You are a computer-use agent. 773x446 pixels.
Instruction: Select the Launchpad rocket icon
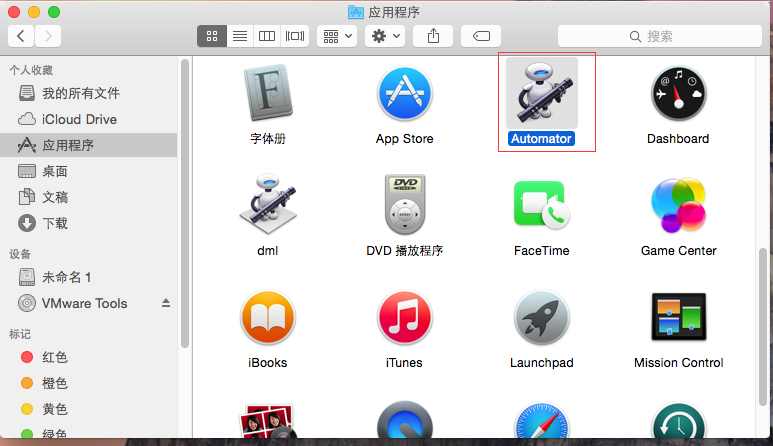[541, 318]
